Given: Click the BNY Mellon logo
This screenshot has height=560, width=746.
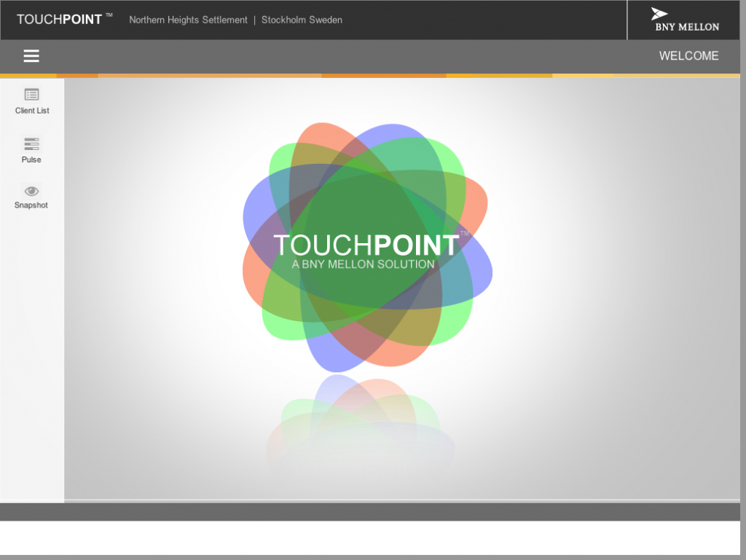Looking at the screenshot, I should point(686,20).
